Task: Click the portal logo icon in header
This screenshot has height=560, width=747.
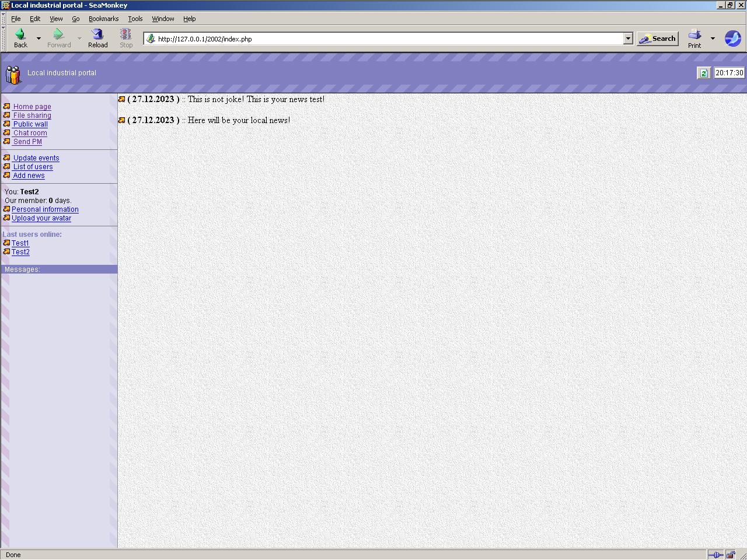Action: pos(13,75)
